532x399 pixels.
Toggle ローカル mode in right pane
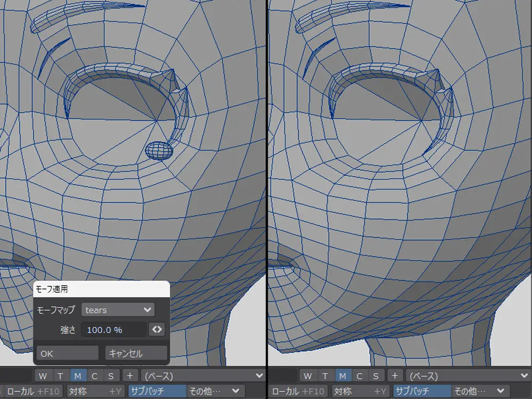297,392
